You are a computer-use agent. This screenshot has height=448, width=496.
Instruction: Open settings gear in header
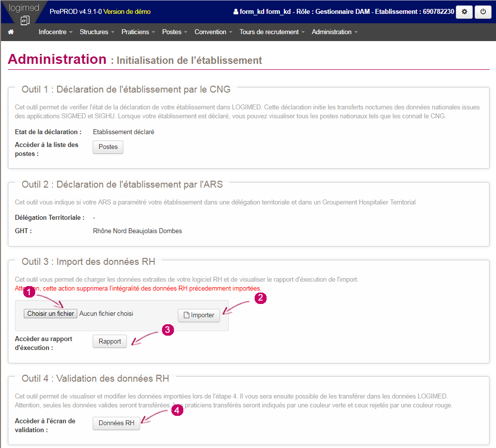tap(464, 12)
